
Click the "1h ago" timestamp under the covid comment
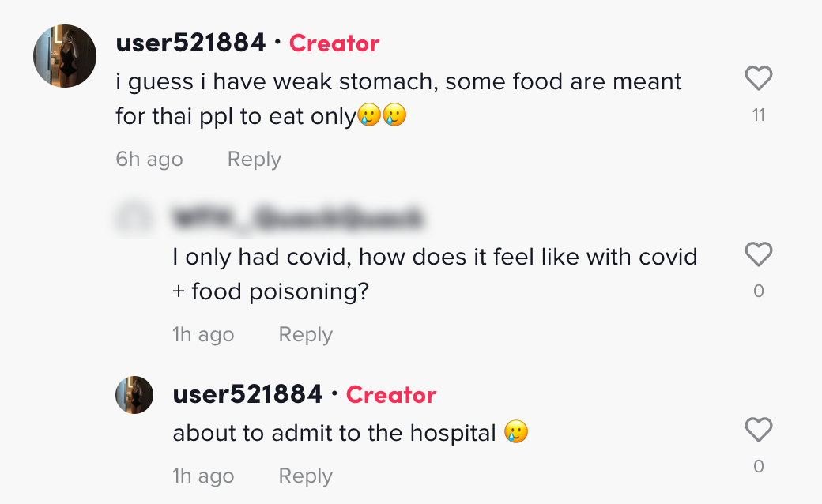tap(203, 334)
